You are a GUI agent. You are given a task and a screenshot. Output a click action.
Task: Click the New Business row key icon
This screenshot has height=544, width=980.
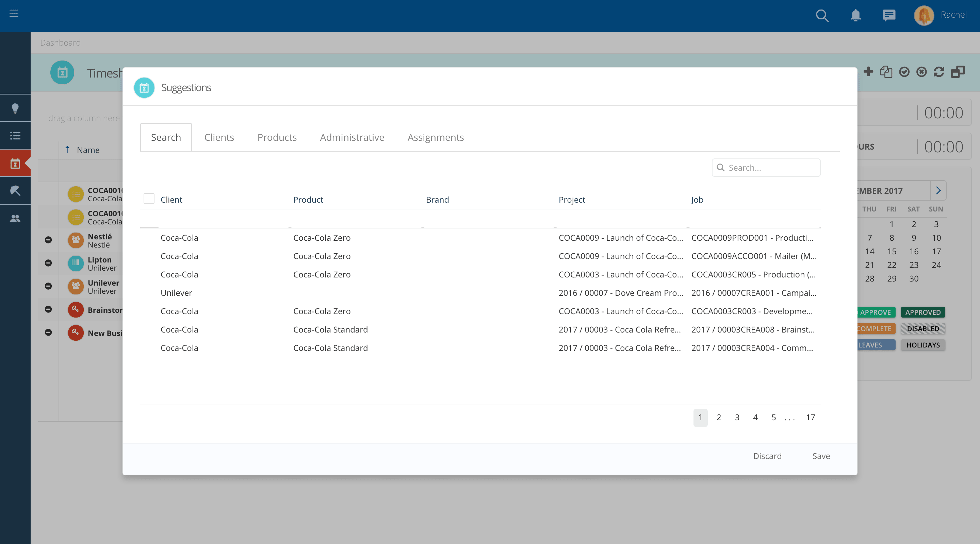(x=76, y=333)
